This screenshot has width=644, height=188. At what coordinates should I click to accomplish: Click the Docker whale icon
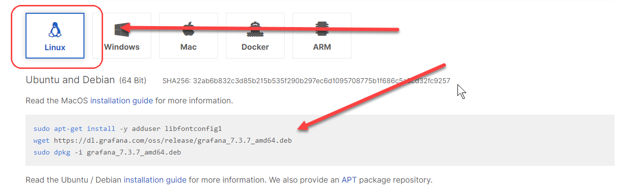click(255, 30)
